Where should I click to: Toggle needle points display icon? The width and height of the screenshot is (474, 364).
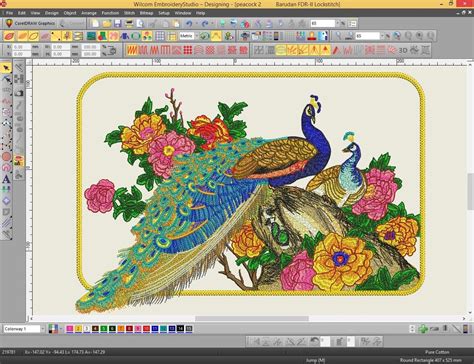(x=56, y=36)
